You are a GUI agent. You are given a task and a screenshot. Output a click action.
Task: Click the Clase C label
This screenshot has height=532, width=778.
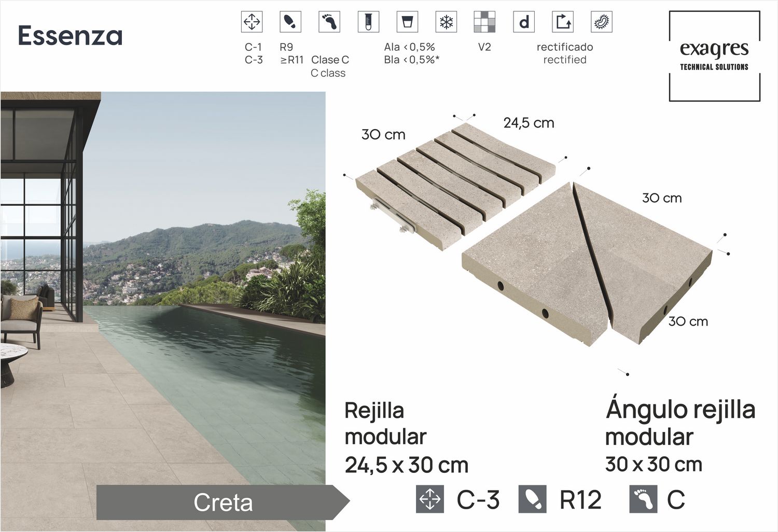pyautogui.click(x=330, y=60)
